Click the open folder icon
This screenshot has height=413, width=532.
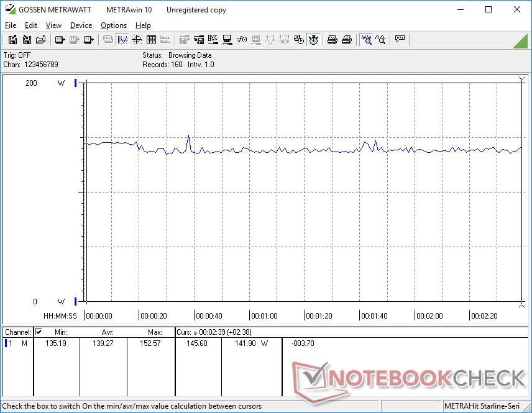41,40
